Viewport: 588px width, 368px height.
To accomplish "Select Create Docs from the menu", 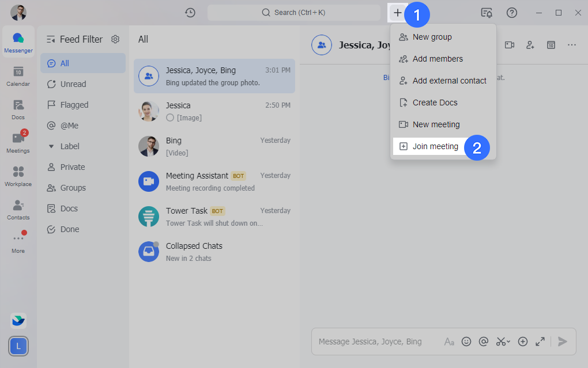I will coord(435,103).
